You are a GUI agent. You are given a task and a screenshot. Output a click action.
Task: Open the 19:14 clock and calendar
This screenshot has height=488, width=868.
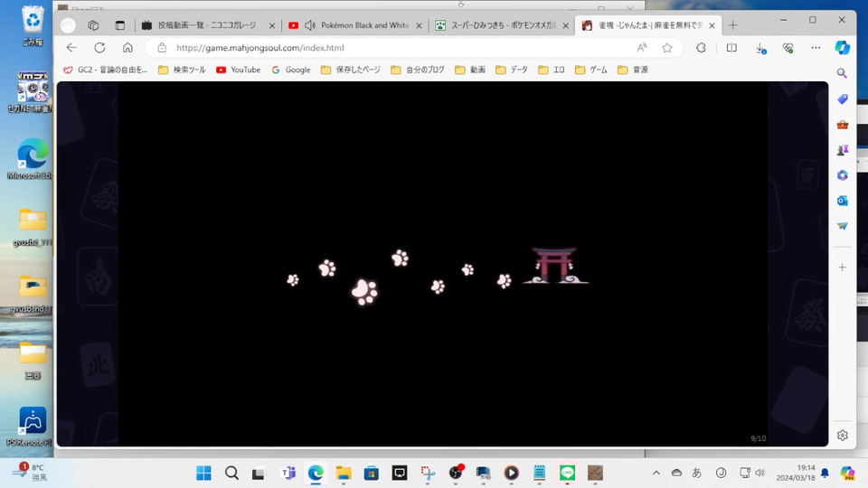click(x=796, y=473)
